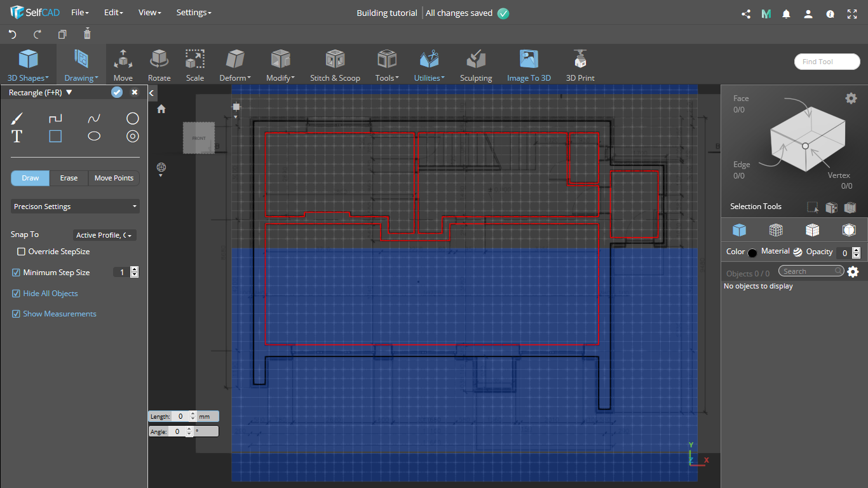Select the rectangle drawing tool
Screen dimensions: 868x488
pyautogui.click(x=55, y=136)
